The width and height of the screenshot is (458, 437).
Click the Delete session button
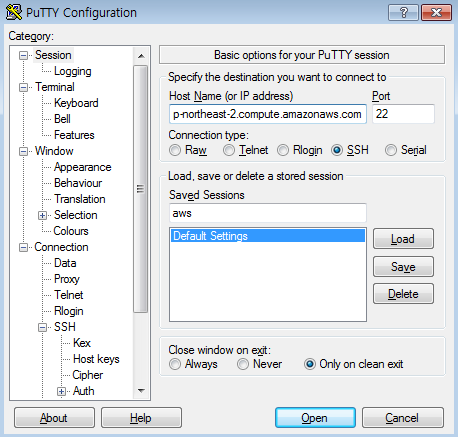403,294
